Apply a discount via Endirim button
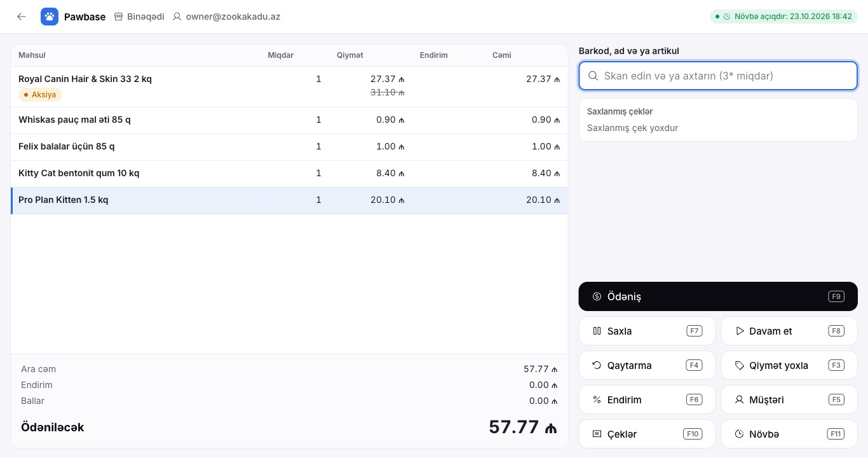This screenshot has height=458, width=868. point(647,399)
